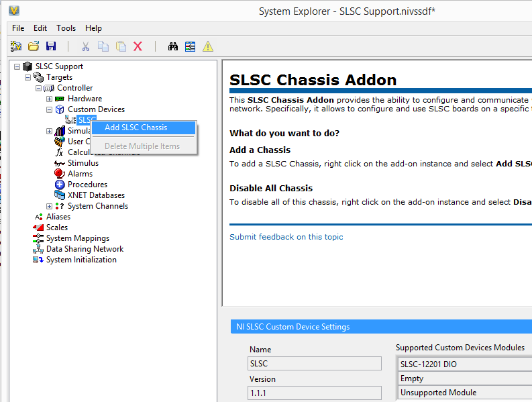This screenshot has width=532, height=402.
Task: Click the Hardware green board icon
Action: click(x=60, y=99)
